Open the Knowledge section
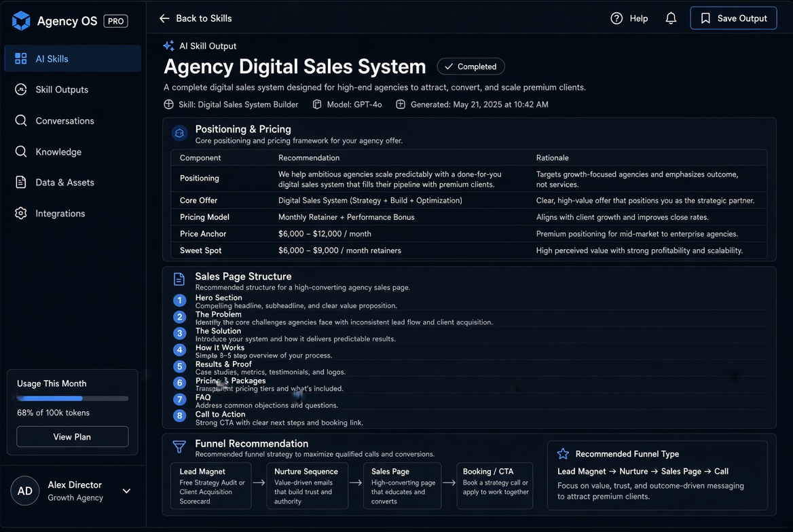Image resolution: width=793 pixels, height=532 pixels. (73, 152)
